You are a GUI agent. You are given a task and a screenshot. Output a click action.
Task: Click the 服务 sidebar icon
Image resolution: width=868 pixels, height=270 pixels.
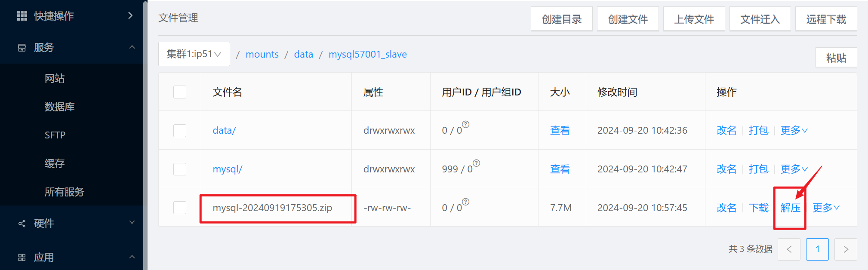tap(22, 48)
